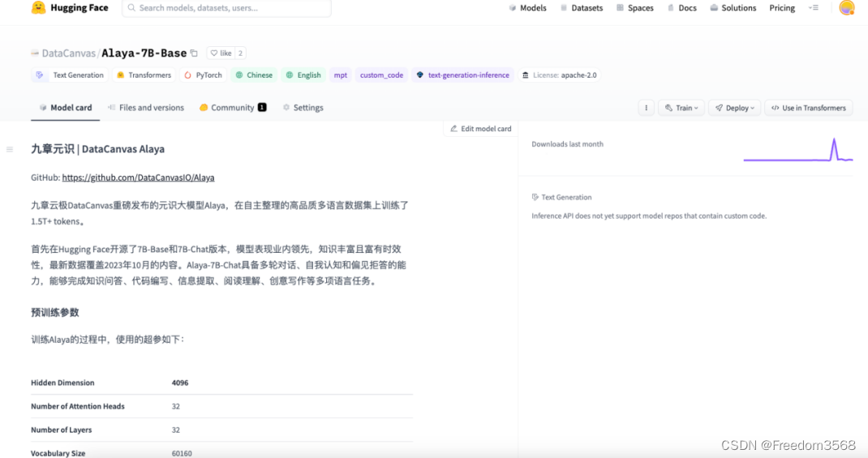Go to Spaces in top navigation

coord(635,8)
